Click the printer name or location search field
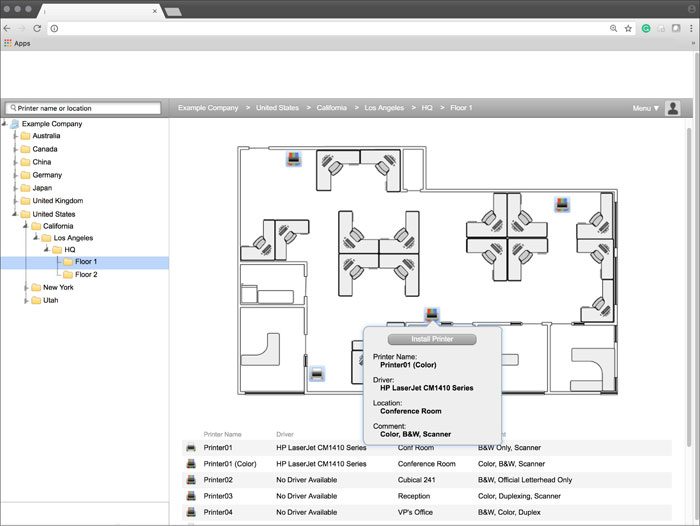Screen dimensions: 700x526 click(86, 108)
